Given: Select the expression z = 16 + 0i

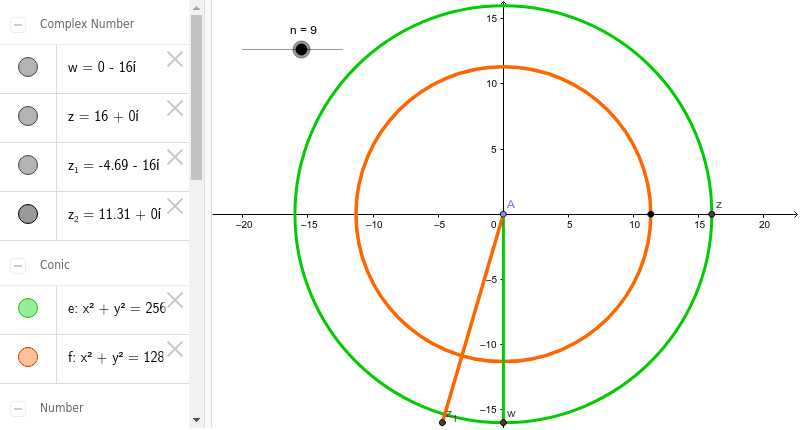Looking at the screenshot, I should [x=103, y=116].
